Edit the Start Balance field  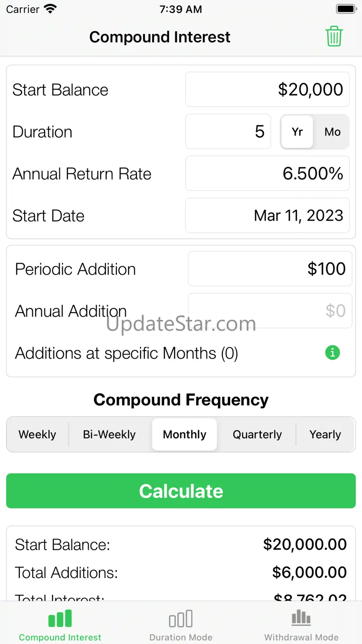(267, 90)
